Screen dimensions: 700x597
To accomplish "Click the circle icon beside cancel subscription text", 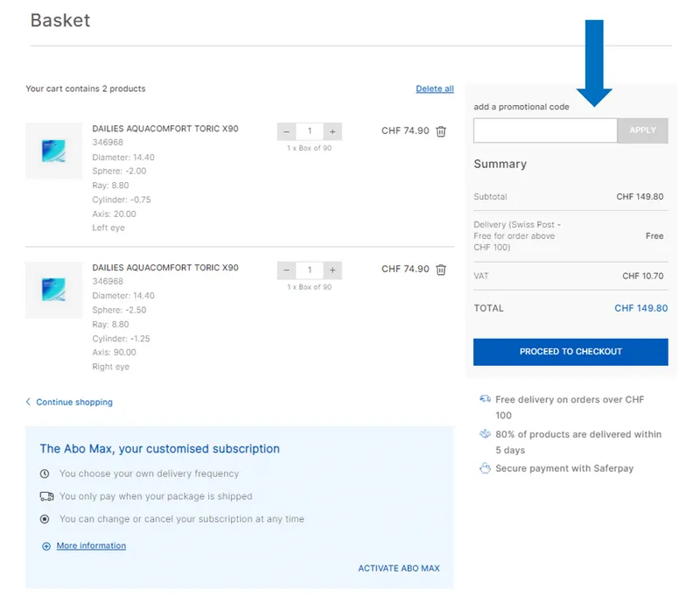I will point(45,519).
